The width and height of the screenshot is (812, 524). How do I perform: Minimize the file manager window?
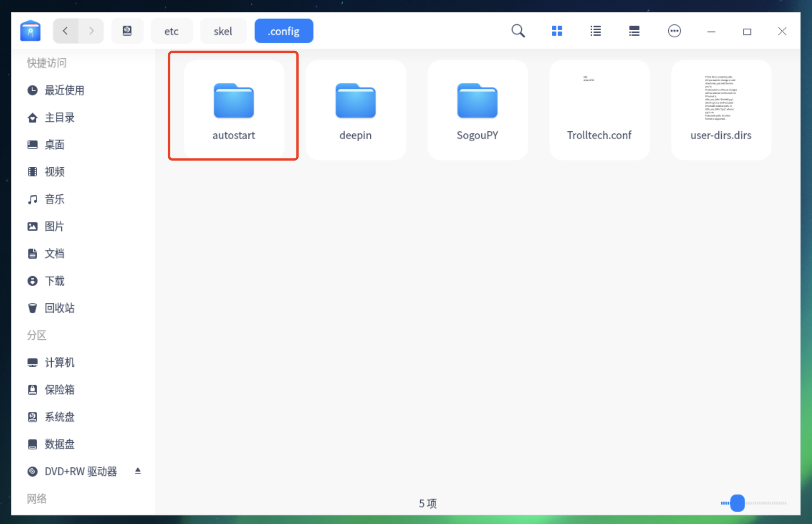coord(711,31)
